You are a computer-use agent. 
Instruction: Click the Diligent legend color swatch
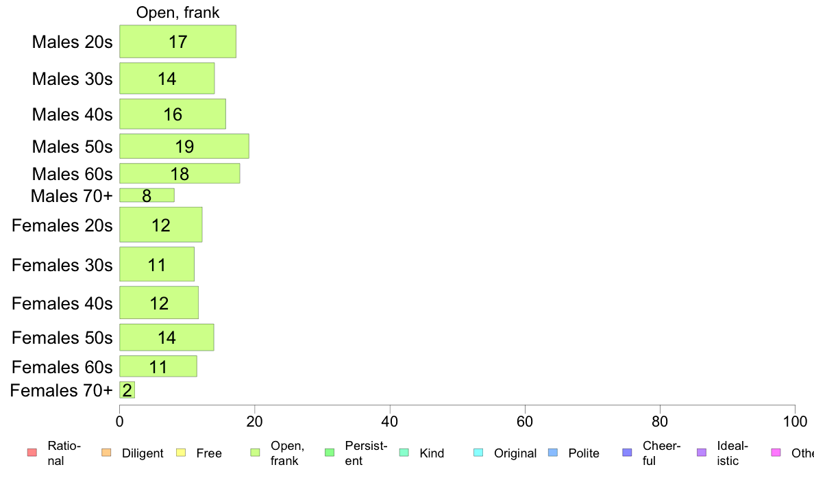point(106,453)
